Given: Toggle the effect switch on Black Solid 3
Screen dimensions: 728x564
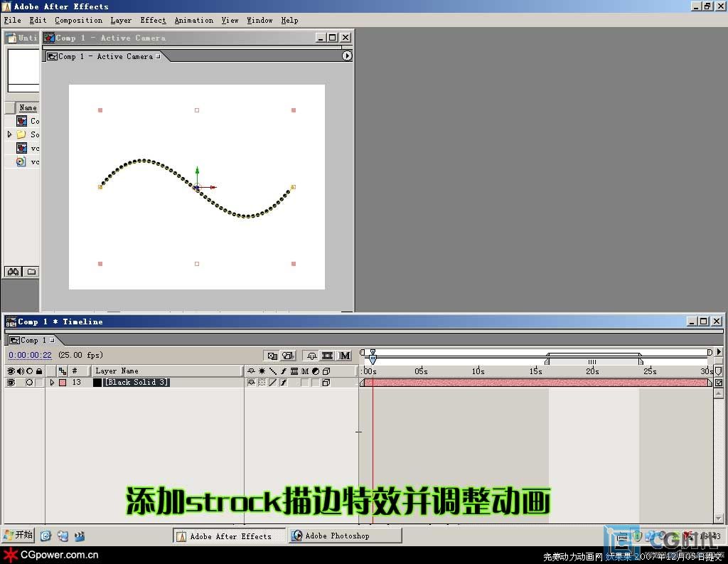Looking at the screenshot, I should [x=283, y=383].
